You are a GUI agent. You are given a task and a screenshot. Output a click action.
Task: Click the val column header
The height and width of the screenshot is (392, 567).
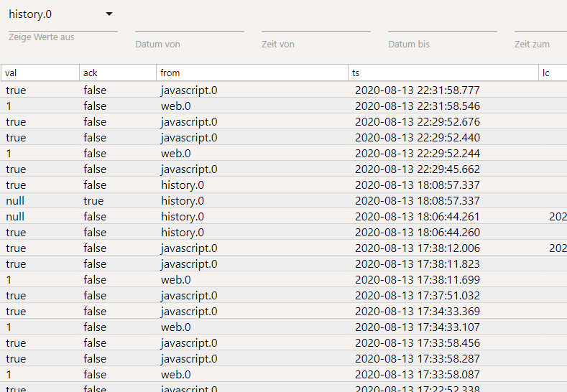pos(40,73)
